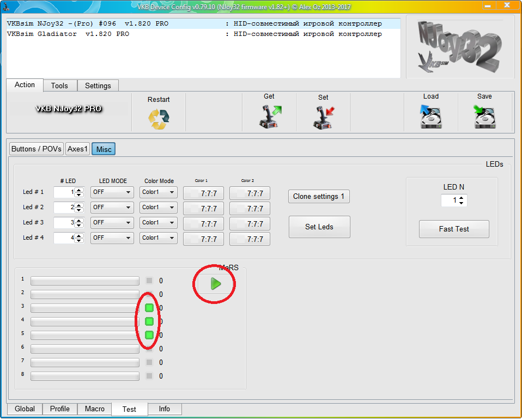Click the MaRS row 1 progress bar

click(85, 281)
